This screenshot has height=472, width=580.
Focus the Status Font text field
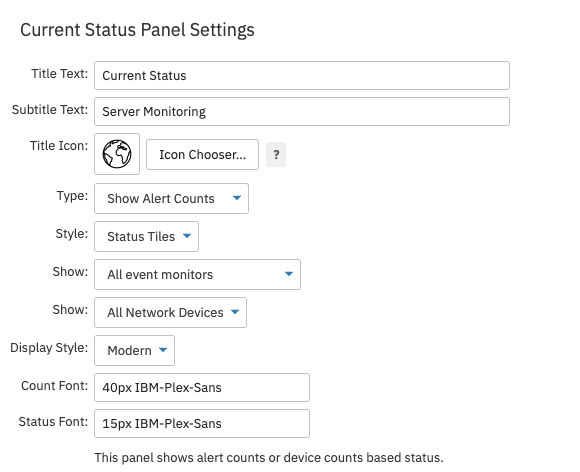pos(202,424)
